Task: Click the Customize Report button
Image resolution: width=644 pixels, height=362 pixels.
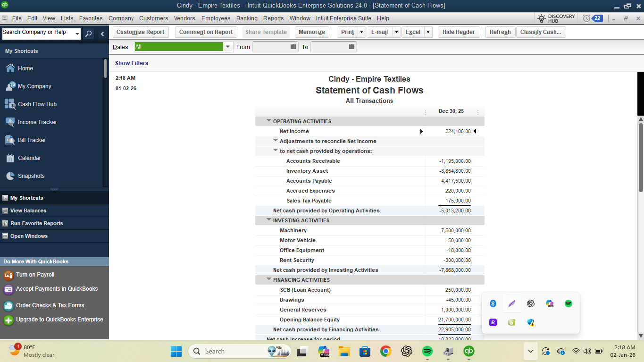Action: point(141,32)
